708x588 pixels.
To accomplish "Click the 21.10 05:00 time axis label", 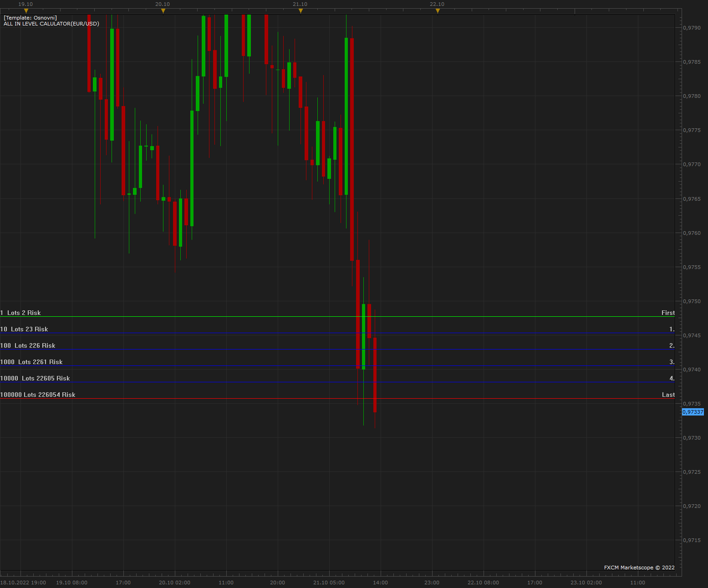I will [x=329, y=583].
